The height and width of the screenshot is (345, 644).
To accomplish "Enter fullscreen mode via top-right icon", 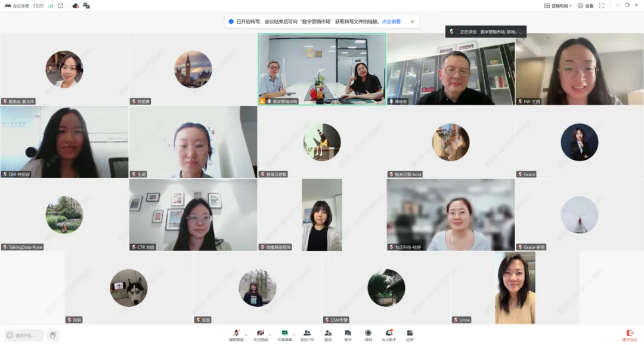I will [x=601, y=6].
